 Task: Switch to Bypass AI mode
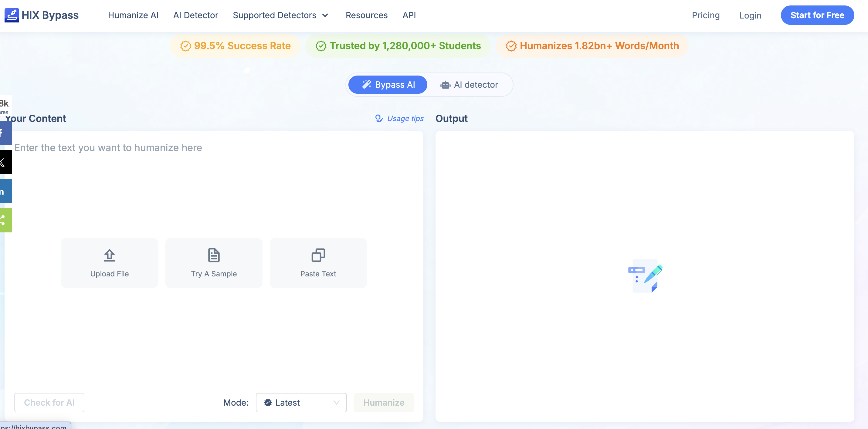(x=388, y=85)
